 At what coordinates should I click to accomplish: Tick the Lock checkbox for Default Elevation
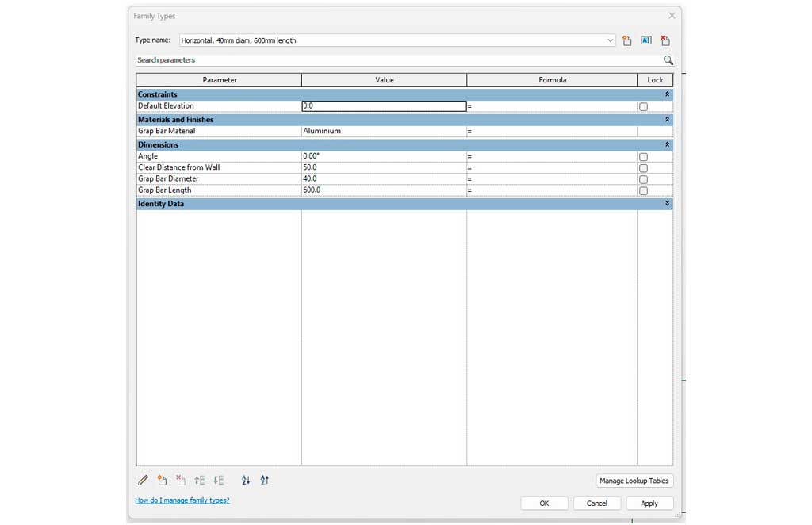(x=643, y=106)
